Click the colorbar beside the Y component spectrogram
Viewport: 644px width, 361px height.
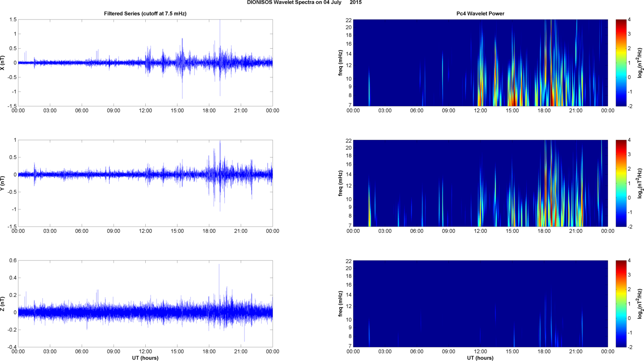click(x=621, y=183)
